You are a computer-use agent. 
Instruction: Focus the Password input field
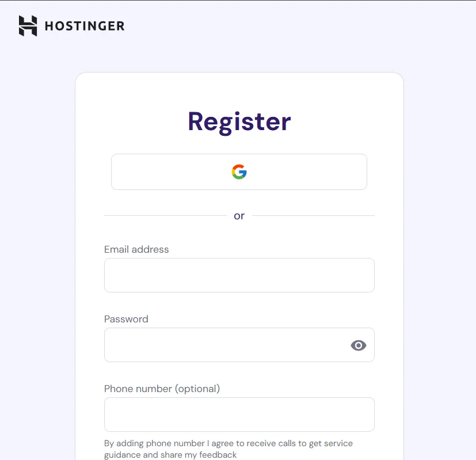(x=224, y=345)
